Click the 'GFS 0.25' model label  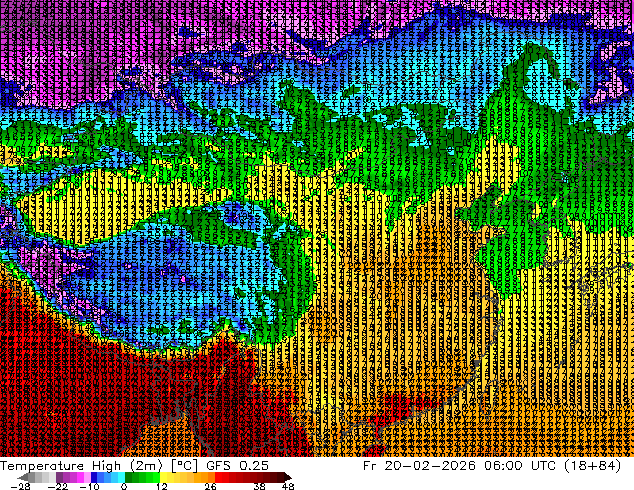click(237, 466)
